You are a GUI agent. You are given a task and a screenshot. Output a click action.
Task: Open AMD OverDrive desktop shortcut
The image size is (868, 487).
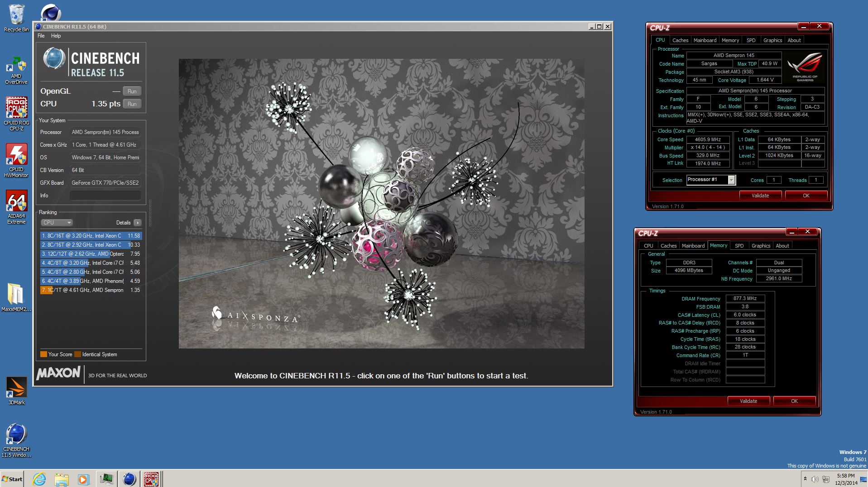[x=16, y=71]
